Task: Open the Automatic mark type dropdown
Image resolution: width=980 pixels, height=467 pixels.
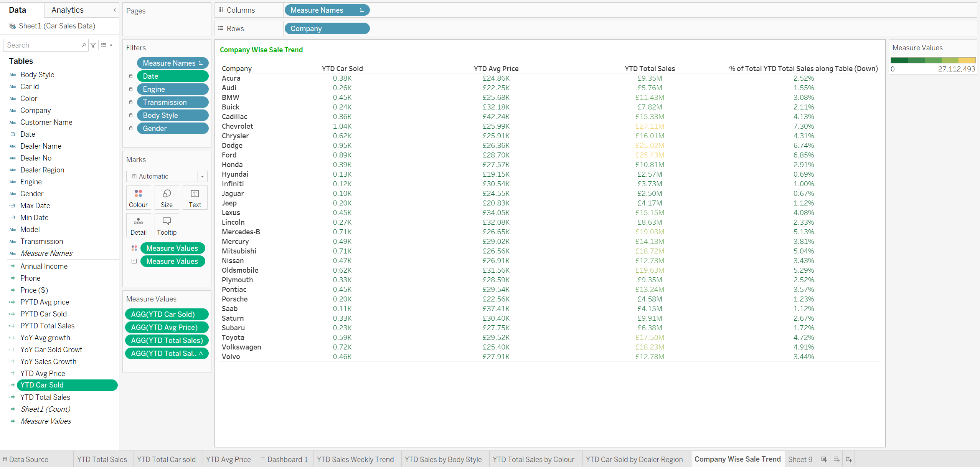Action: [202, 177]
